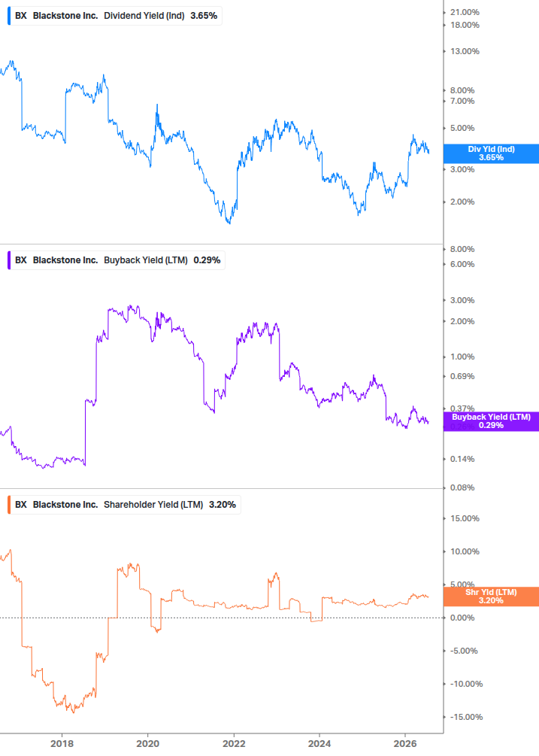Click the -10.00% axis tick label
Viewport: 539px width, 756px height.
click(x=466, y=684)
